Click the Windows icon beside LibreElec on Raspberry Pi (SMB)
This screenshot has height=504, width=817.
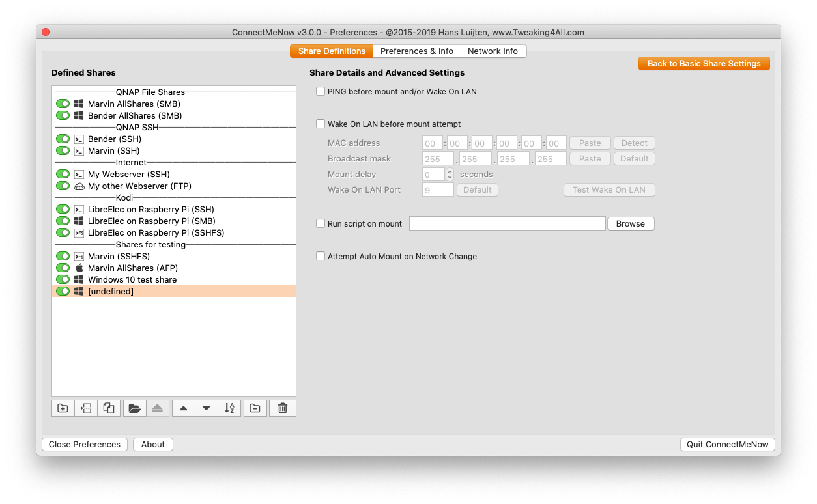(79, 221)
